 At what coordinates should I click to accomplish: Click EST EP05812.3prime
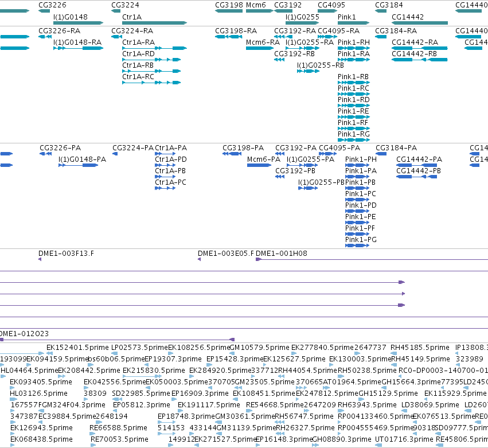point(141,405)
